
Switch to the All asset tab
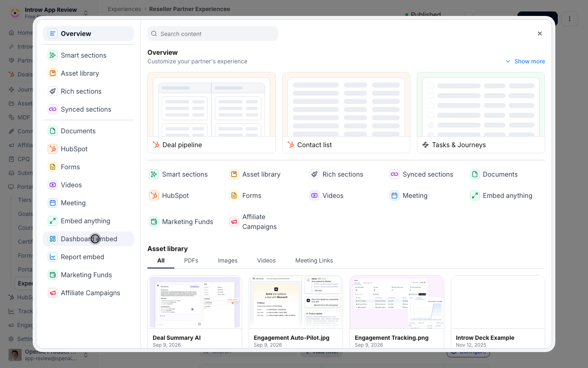[161, 260]
